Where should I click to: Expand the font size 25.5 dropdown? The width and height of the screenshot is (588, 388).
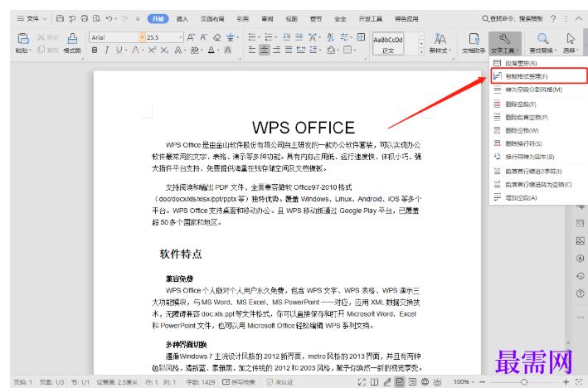180,37
